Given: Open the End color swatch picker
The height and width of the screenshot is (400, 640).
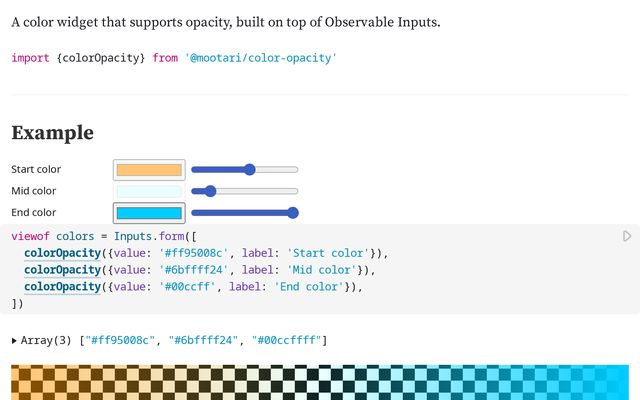Looking at the screenshot, I should pyautogui.click(x=149, y=212).
